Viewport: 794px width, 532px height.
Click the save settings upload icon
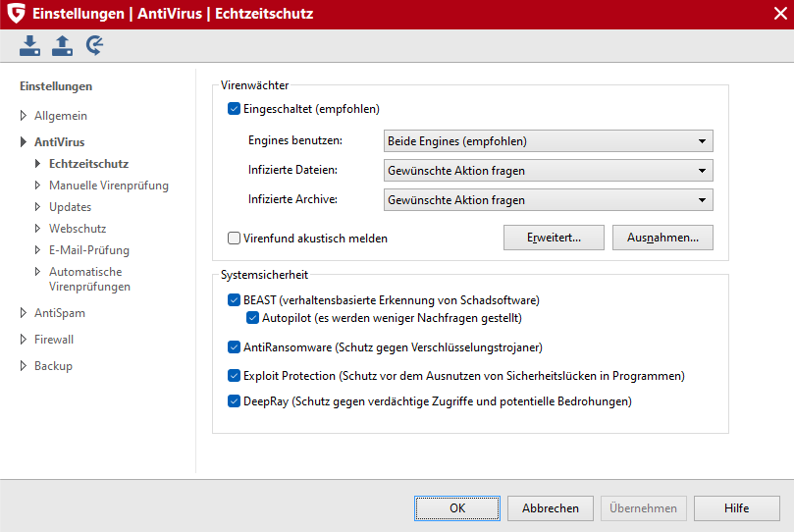tap(62, 45)
